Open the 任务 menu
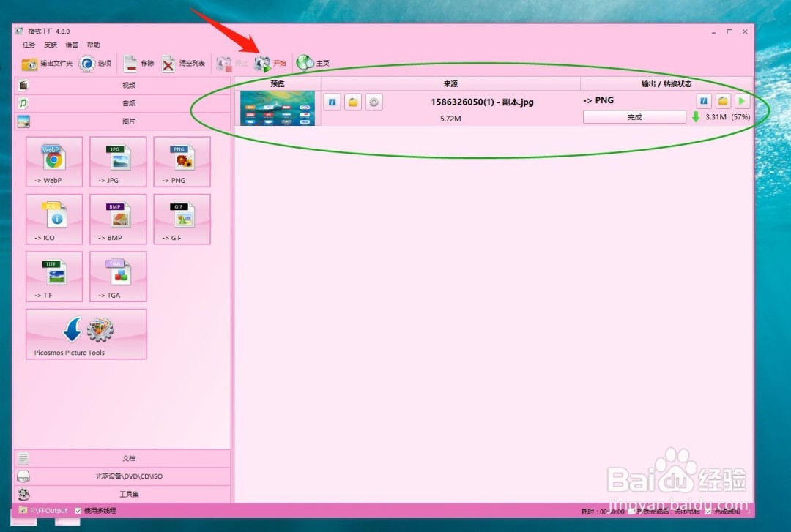The image size is (791, 532). (x=29, y=45)
